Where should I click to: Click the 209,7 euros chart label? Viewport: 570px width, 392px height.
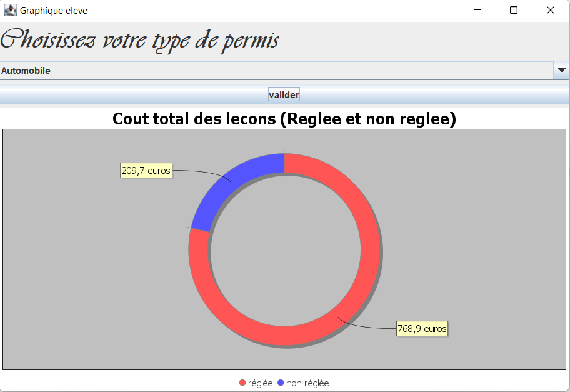click(x=146, y=171)
